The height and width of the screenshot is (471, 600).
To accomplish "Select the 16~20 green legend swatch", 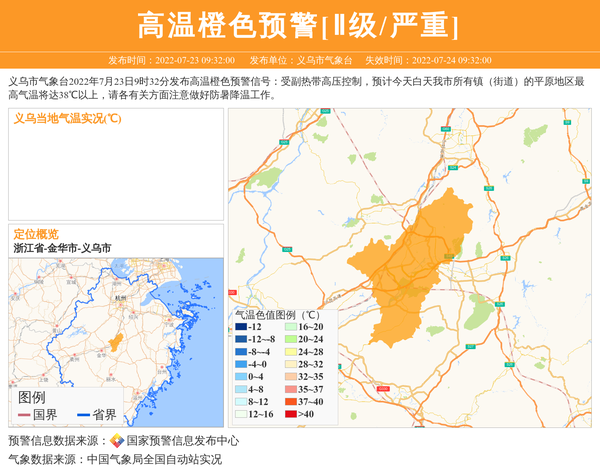I will point(289,328).
